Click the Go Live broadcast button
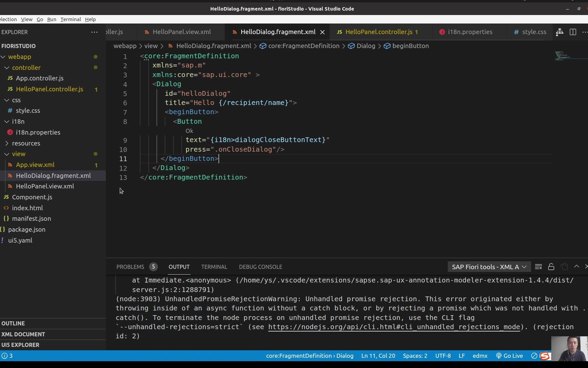The height and width of the screenshot is (368, 588). pyautogui.click(x=509, y=356)
